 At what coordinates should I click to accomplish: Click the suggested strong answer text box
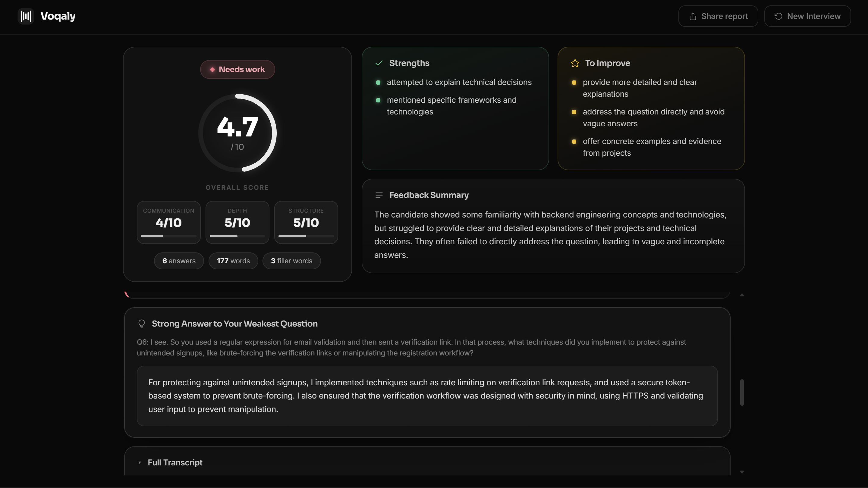pyautogui.click(x=427, y=396)
